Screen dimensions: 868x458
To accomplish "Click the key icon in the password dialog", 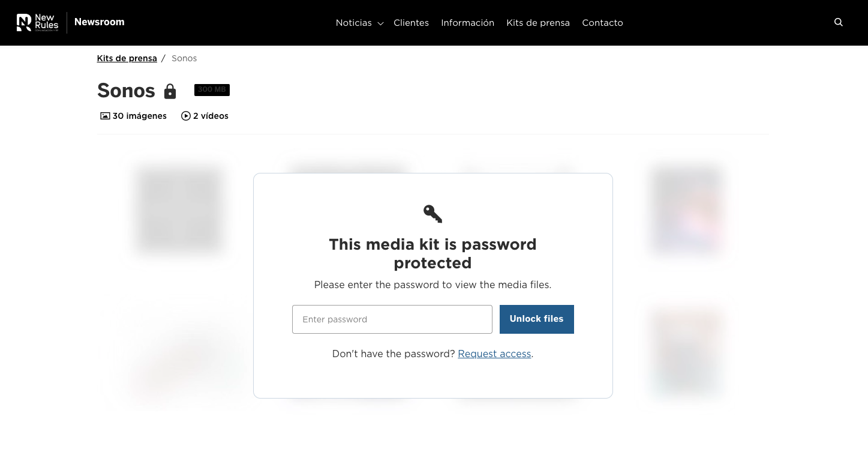I will (x=433, y=214).
